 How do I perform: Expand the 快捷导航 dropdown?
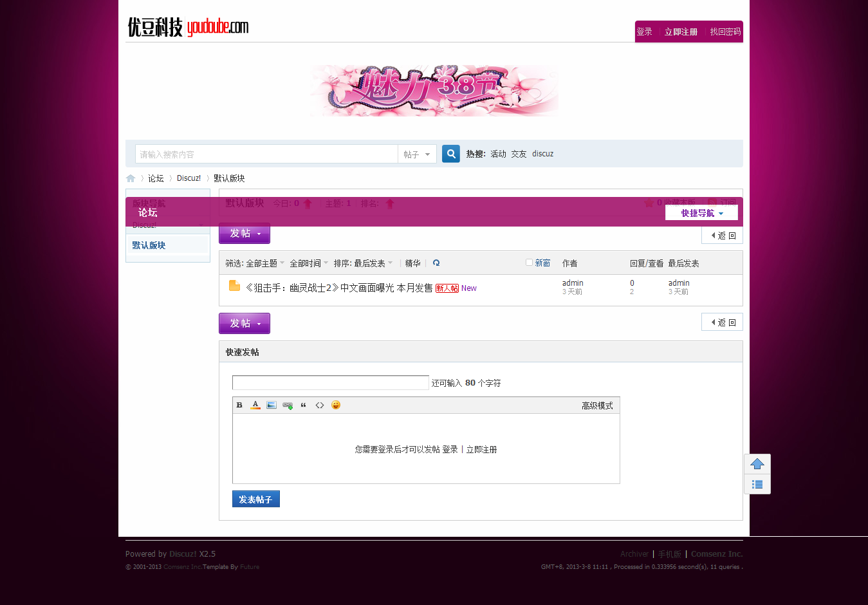[x=701, y=213]
